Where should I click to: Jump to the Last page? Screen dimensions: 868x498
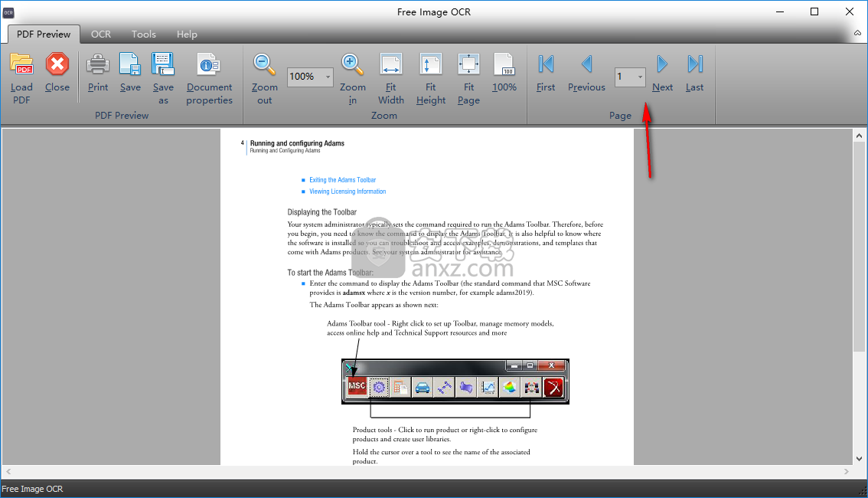(x=695, y=64)
